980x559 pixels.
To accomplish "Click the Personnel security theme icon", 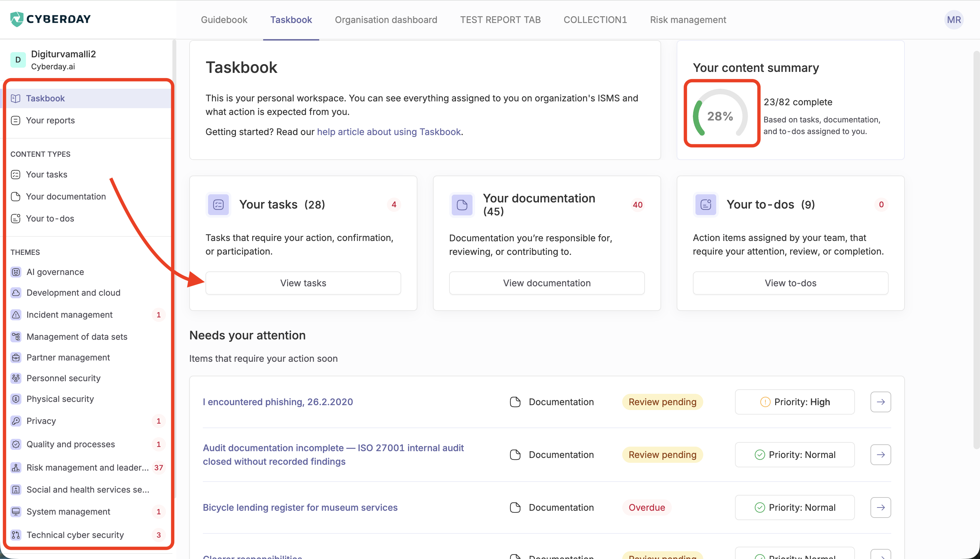I will [x=16, y=378].
